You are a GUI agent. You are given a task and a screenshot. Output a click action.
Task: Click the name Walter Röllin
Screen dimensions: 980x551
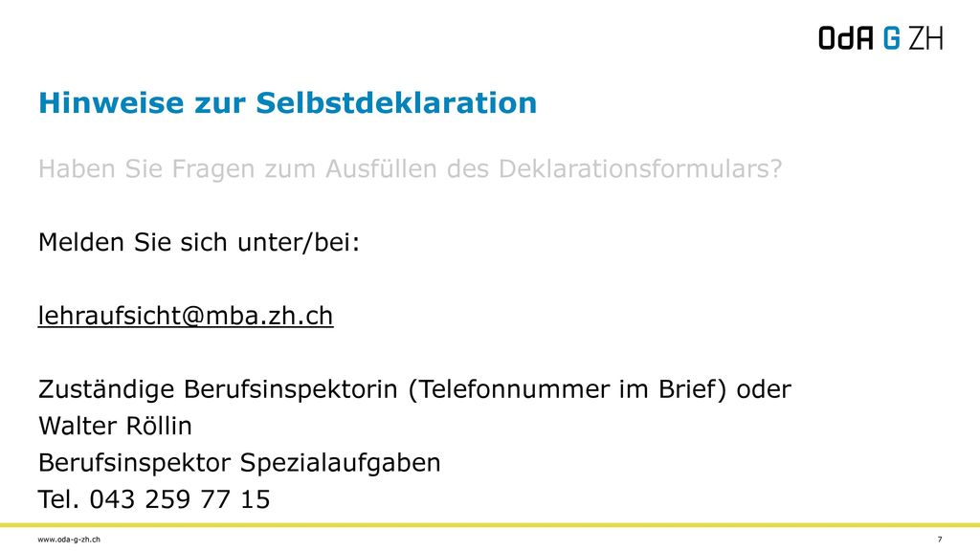(x=115, y=426)
